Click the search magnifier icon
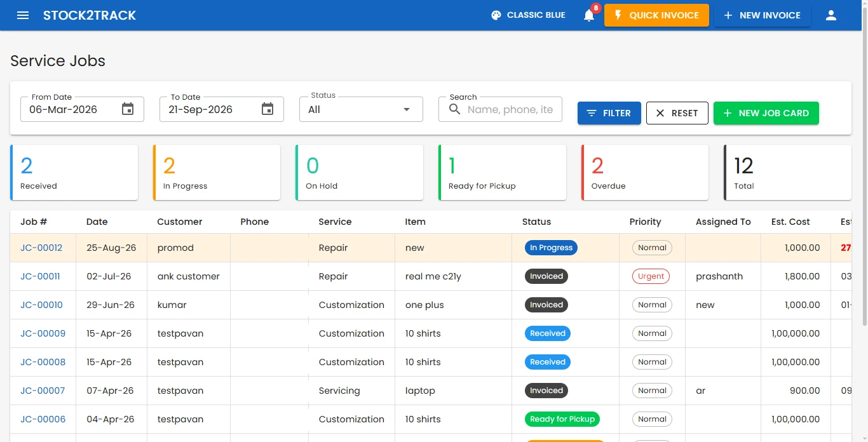The width and height of the screenshot is (868, 442). click(454, 109)
